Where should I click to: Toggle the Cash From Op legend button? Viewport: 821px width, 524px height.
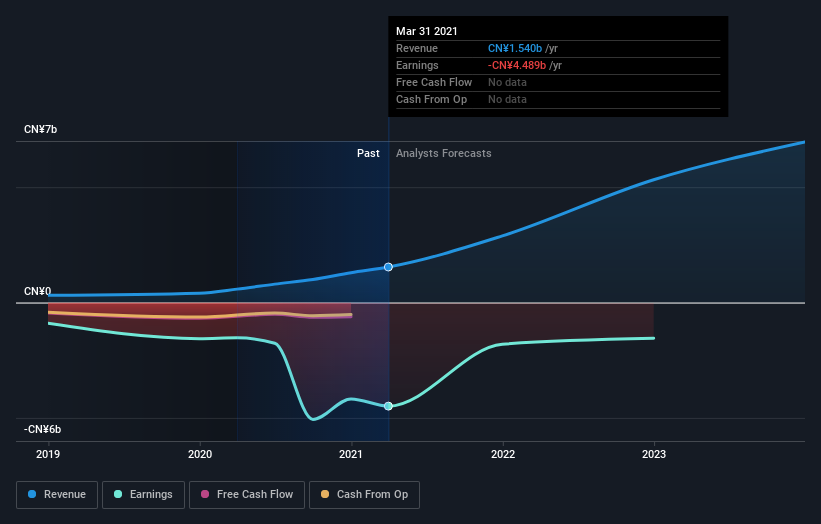[364, 495]
